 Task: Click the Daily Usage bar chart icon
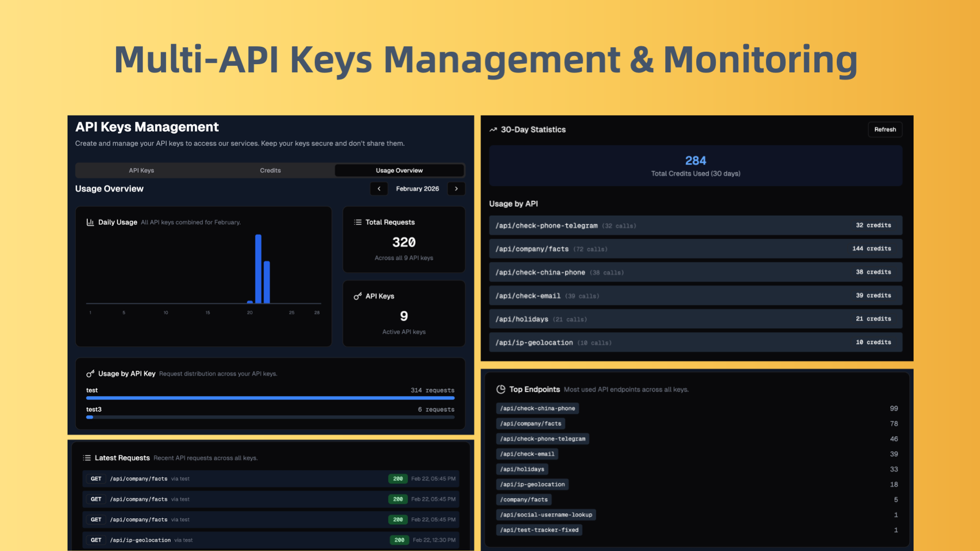tap(90, 222)
